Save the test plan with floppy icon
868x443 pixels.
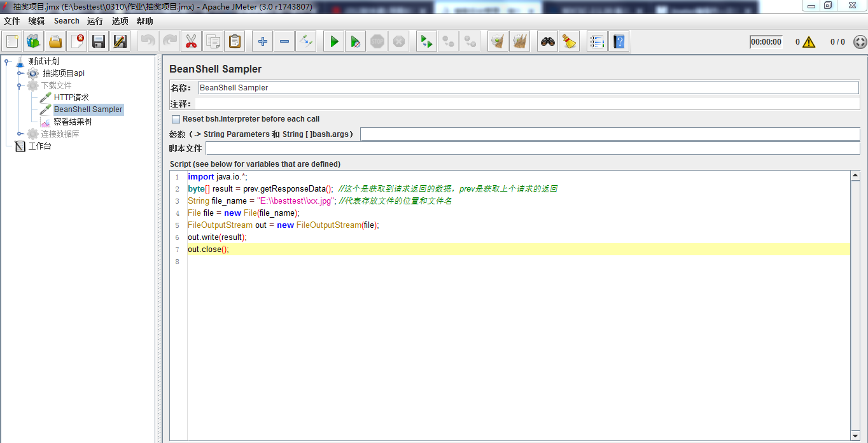(99, 42)
